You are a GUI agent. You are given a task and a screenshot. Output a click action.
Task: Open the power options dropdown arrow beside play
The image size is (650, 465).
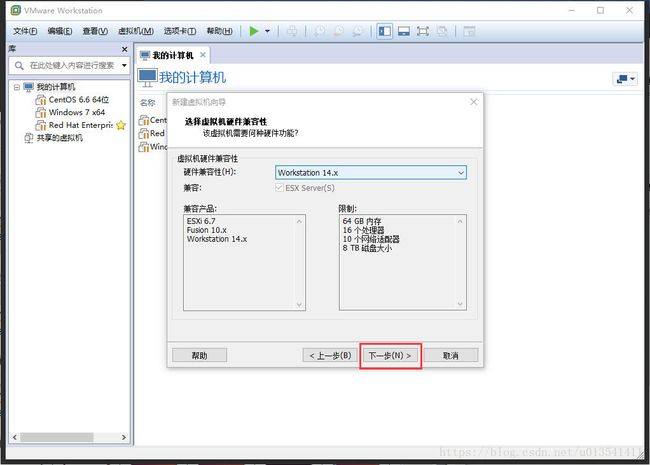(x=267, y=31)
